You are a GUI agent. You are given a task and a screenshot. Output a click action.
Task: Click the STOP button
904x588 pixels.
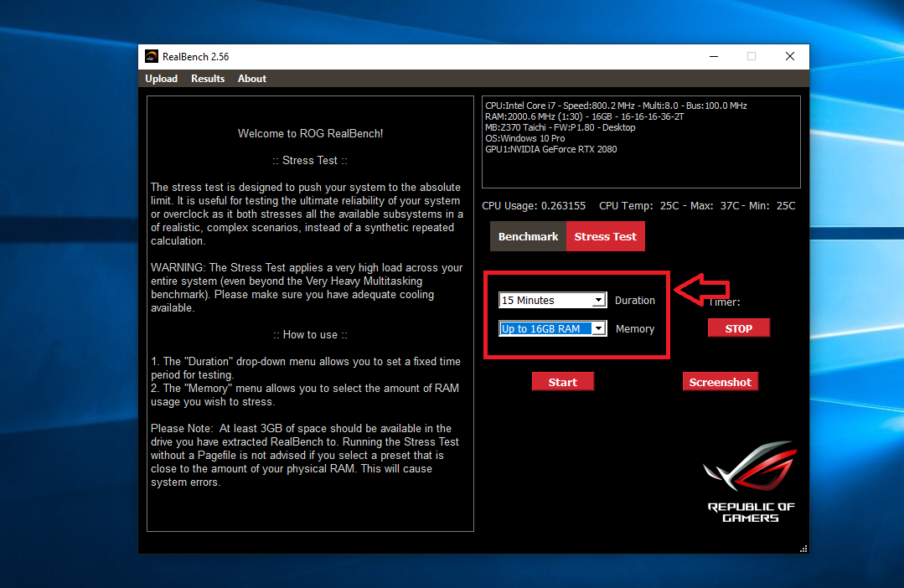[739, 328]
